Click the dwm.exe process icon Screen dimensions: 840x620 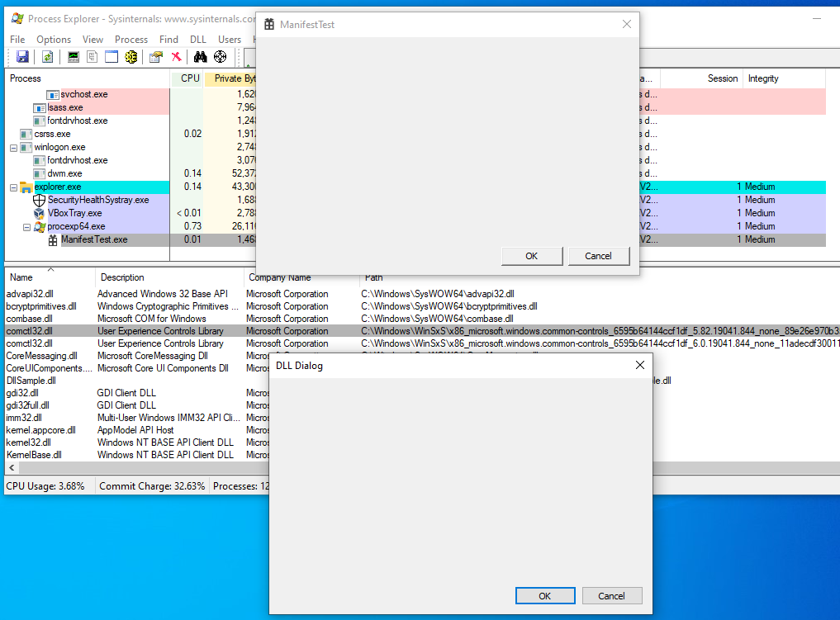coord(39,174)
